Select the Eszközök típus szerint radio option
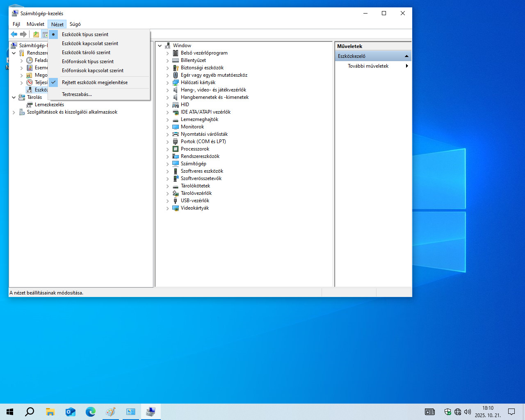 [99, 34]
